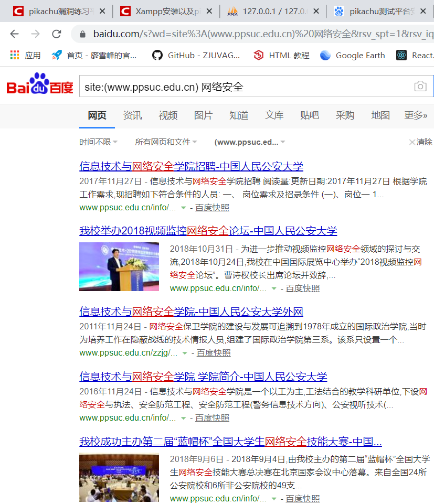This screenshot has width=434, height=504.
Task: Click the browser forward arrow
Action: 35,34
